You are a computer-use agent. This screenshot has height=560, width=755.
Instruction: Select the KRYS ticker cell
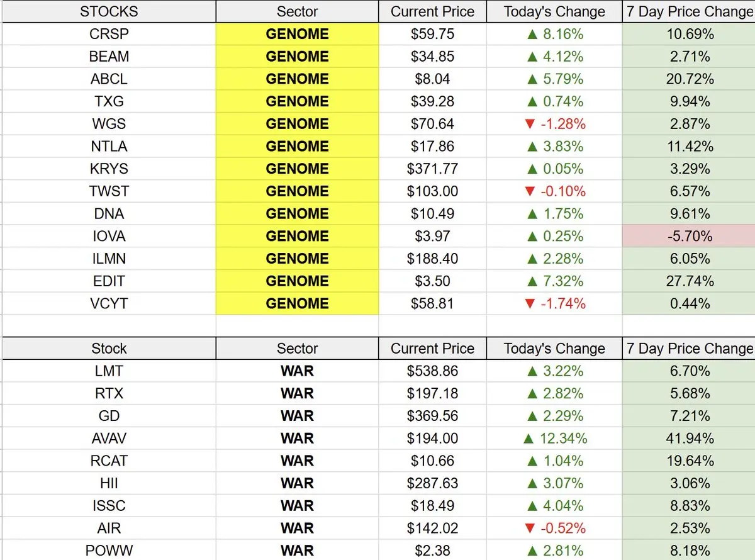(x=109, y=169)
